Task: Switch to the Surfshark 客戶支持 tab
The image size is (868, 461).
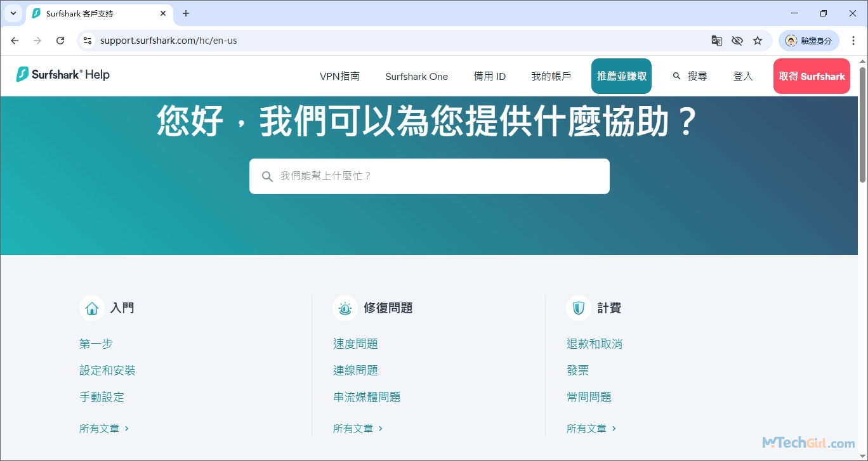Action: click(x=89, y=13)
